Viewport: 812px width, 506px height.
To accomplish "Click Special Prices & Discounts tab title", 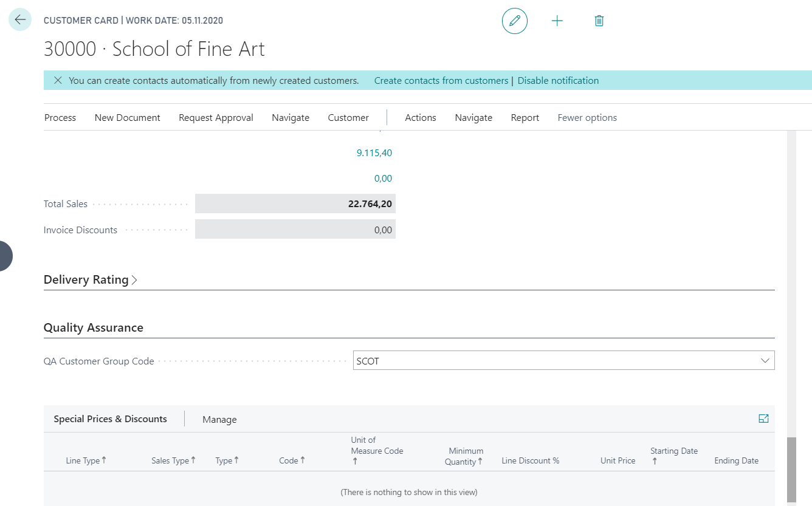I will pyautogui.click(x=110, y=419).
